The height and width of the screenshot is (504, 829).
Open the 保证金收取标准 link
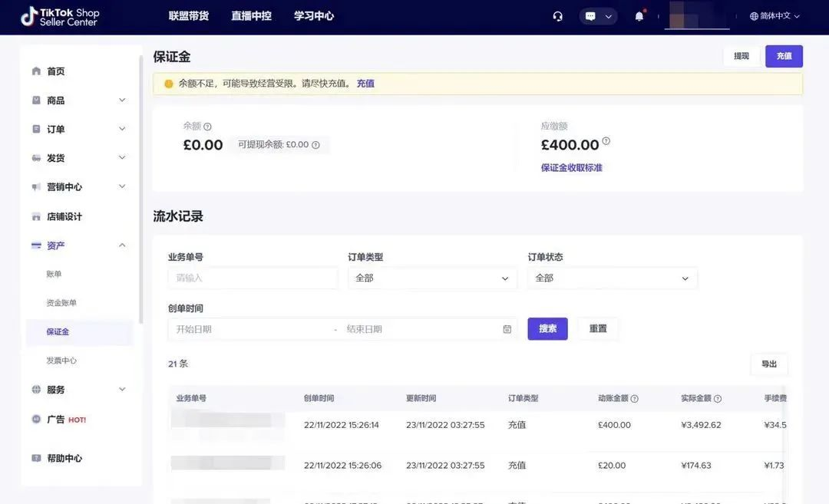tap(571, 168)
